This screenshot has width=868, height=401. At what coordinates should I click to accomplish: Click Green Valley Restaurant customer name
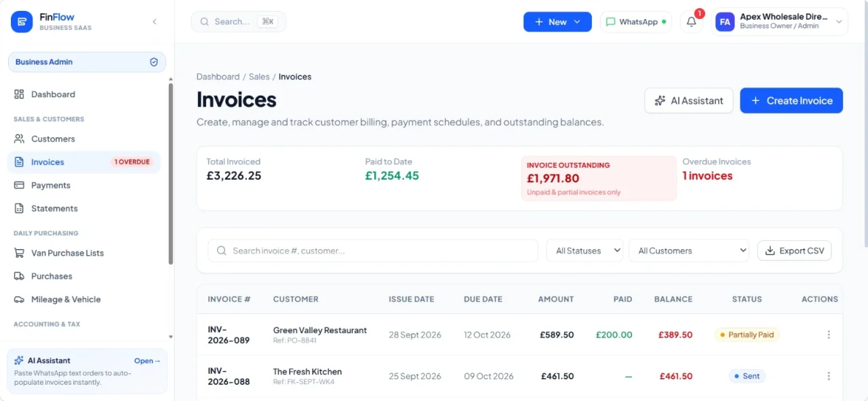[x=320, y=330]
